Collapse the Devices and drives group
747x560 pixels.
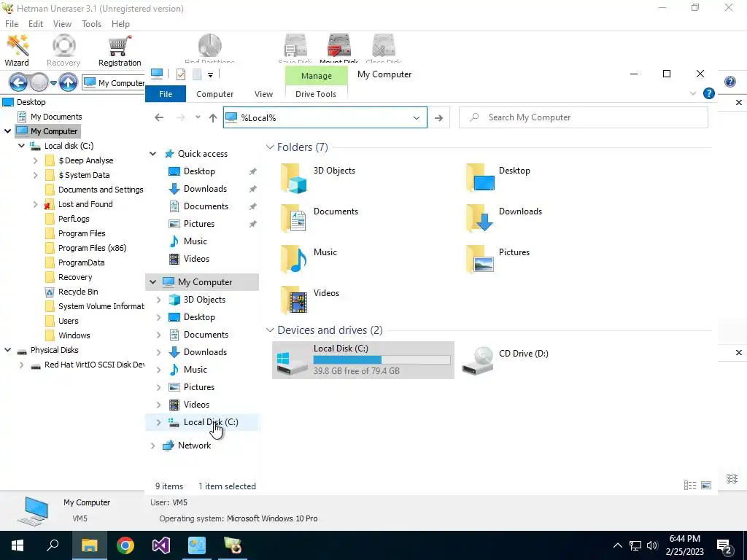tap(270, 330)
